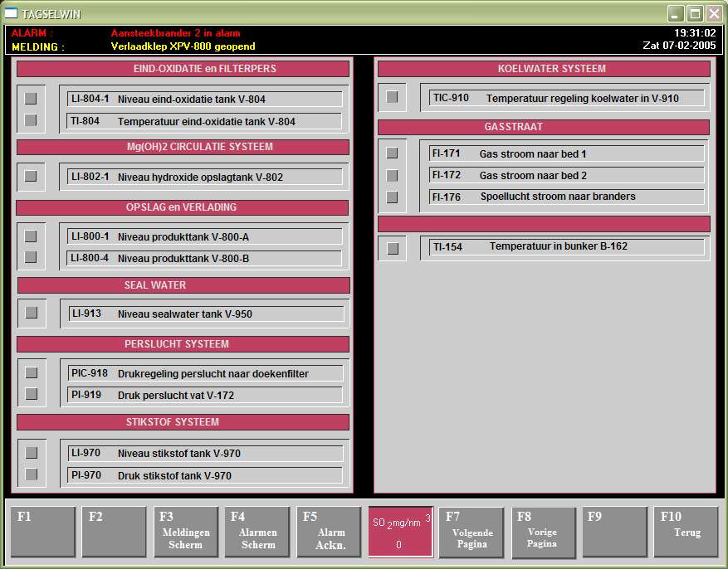Enable the PIC-918 perslucht checkbox
728x569 pixels.
[x=32, y=372]
